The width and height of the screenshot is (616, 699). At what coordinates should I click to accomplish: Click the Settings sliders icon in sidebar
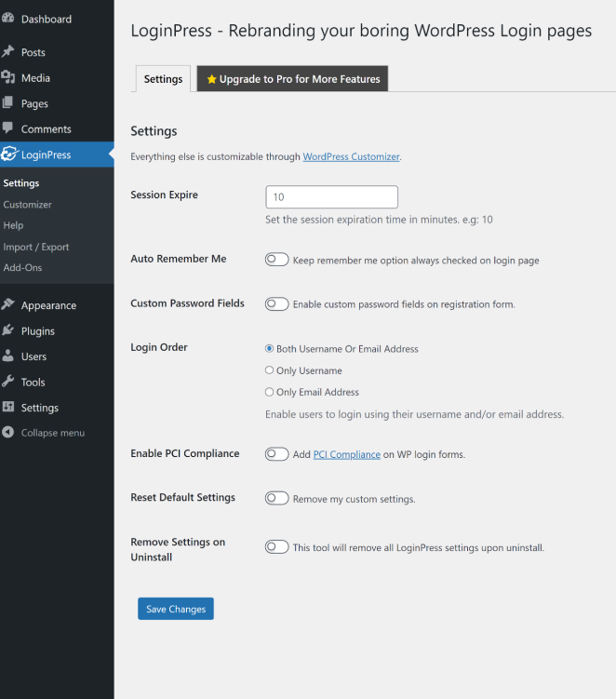click(7, 407)
